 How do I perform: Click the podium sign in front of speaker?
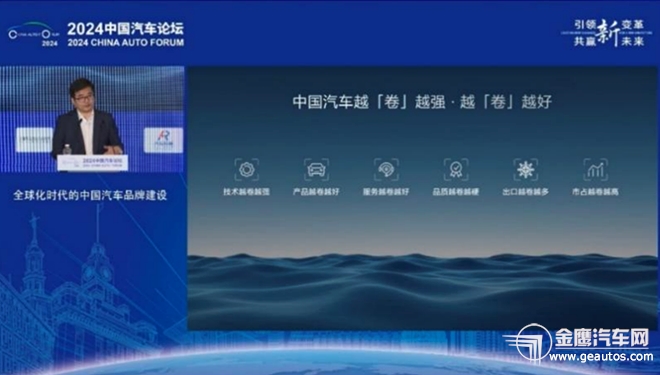pyautogui.click(x=93, y=162)
